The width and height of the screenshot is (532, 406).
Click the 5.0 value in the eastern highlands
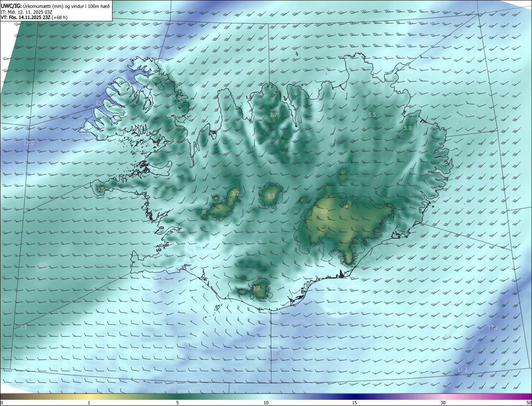pyautogui.click(x=408, y=128)
